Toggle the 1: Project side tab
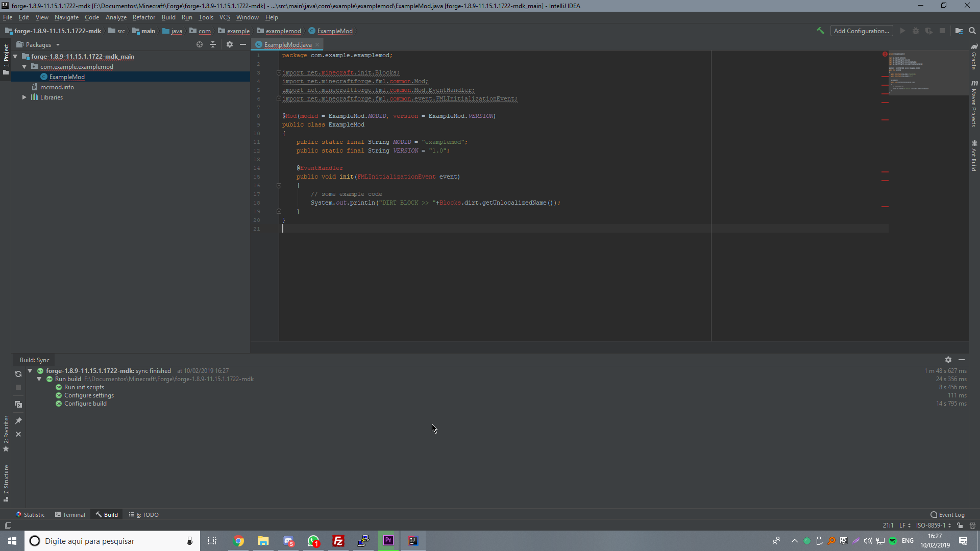The image size is (980, 551). point(6,59)
